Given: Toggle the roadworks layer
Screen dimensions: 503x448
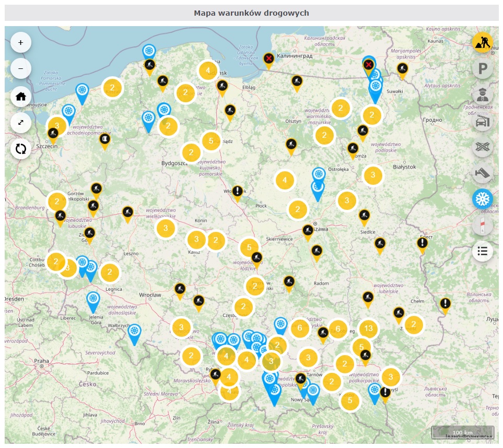Looking at the screenshot, I should coord(482,42).
